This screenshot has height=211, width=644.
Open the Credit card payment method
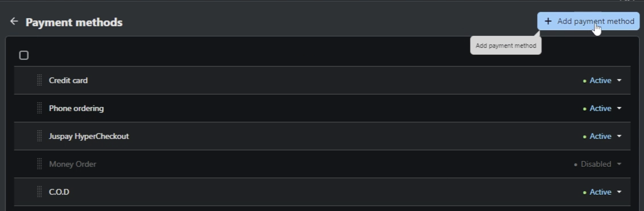pos(68,80)
